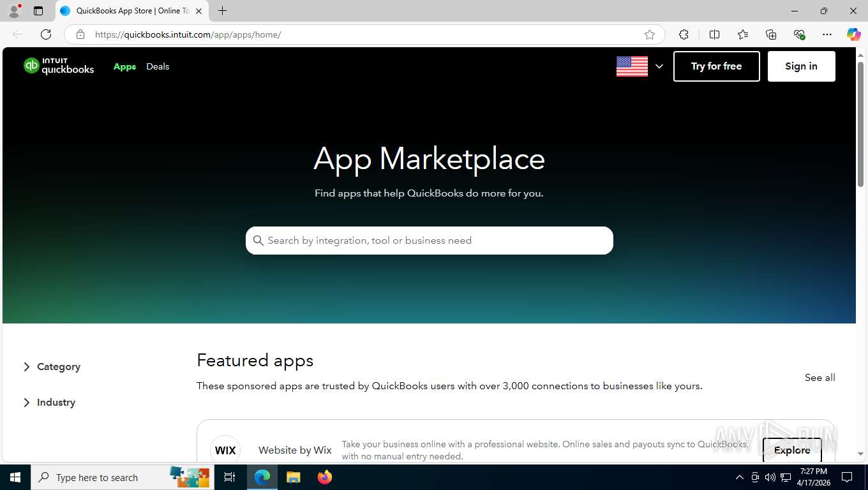Open Task View on the taskbar
The width and height of the screenshot is (868, 490).
point(230,477)
